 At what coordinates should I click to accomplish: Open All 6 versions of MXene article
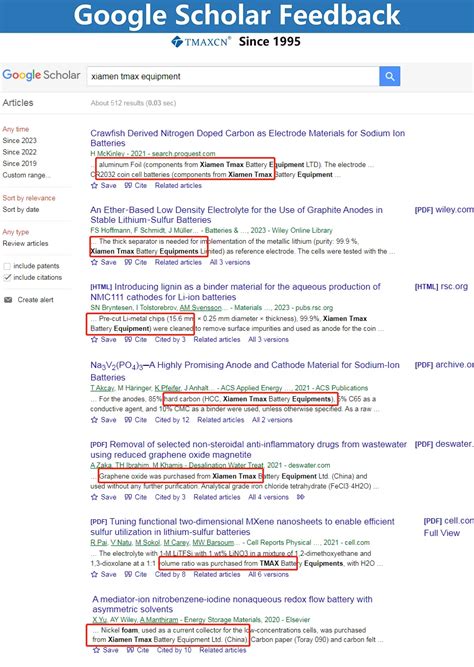pyautogui.click(x=268, y=574)
